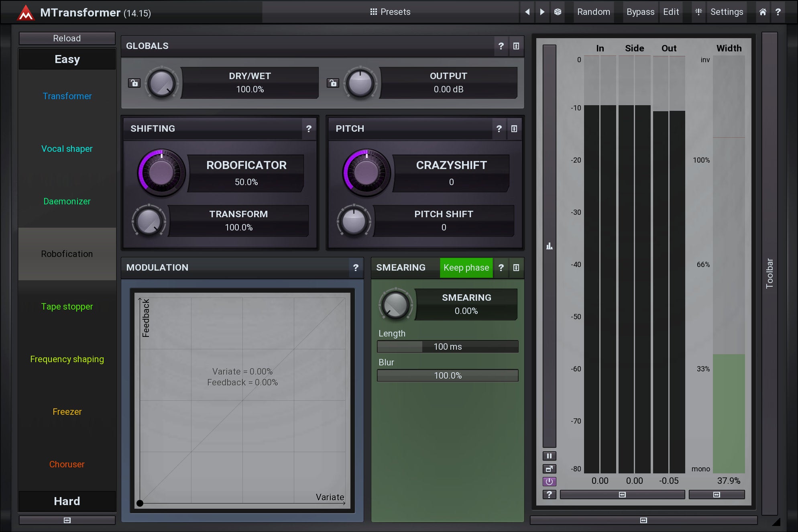Click the Roboficator knob
Screen dimensions: 798x532
pyautogui.click(x=161, y=173)
